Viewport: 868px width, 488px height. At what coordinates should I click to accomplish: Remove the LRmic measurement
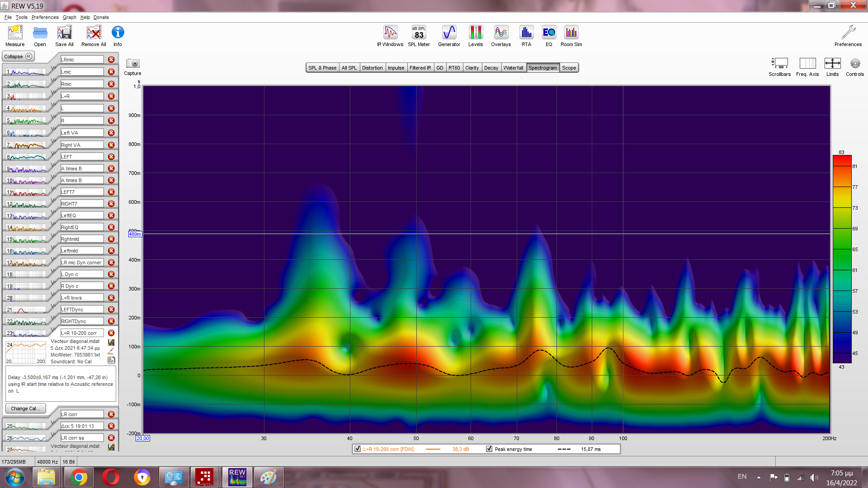(x=111, y=60)
